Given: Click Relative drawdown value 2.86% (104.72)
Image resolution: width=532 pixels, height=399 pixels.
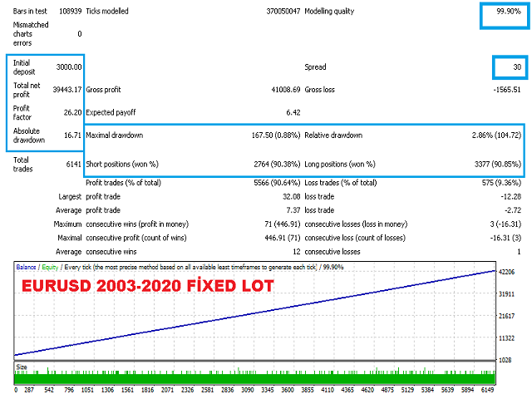Looking at the screenshot, I should [496, 135].
